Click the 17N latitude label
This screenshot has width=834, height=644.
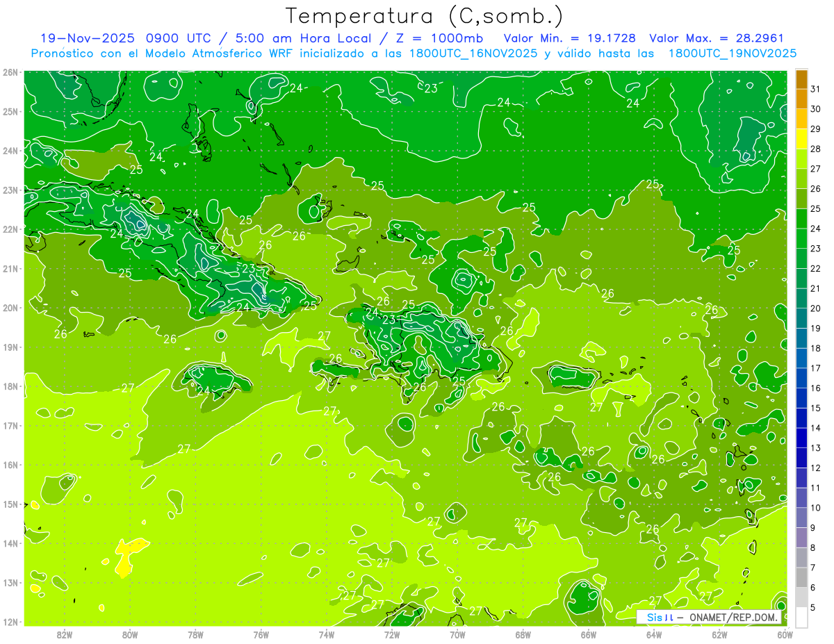[10, 426]
